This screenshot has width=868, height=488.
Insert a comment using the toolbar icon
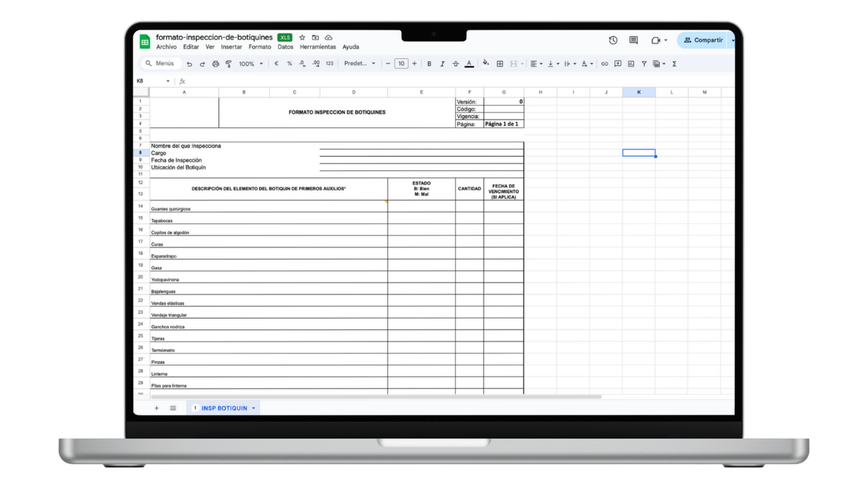618,63
